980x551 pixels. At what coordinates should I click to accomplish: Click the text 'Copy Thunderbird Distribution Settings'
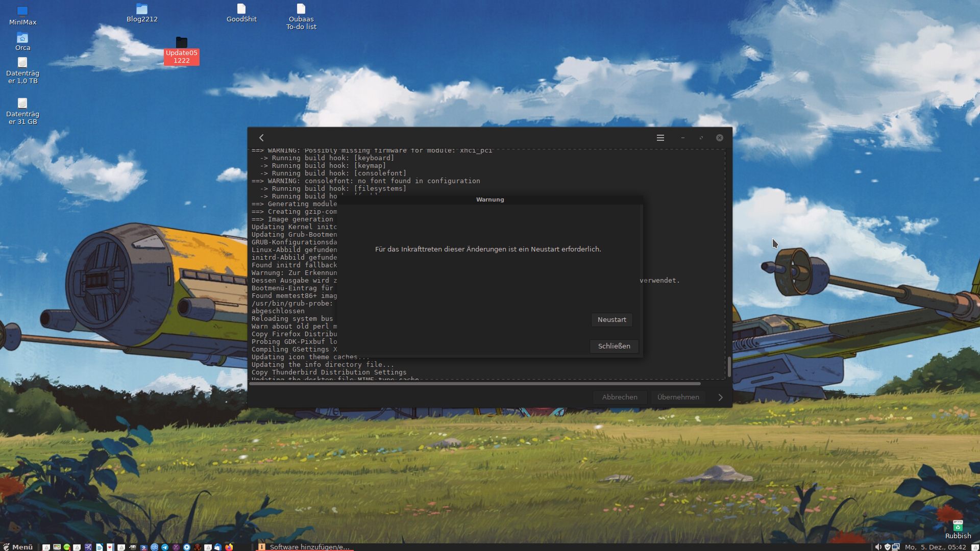point(329,372)
